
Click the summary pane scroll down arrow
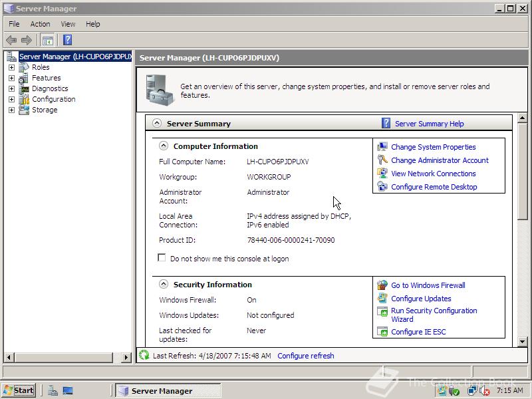[523, 342]
